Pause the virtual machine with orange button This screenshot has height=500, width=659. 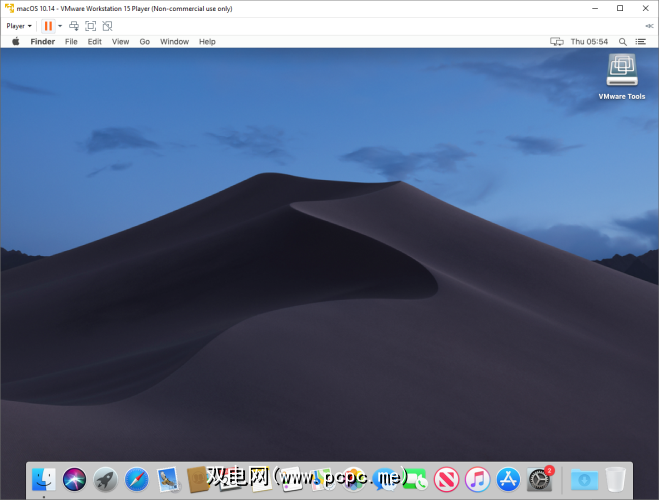pos(48,26)
